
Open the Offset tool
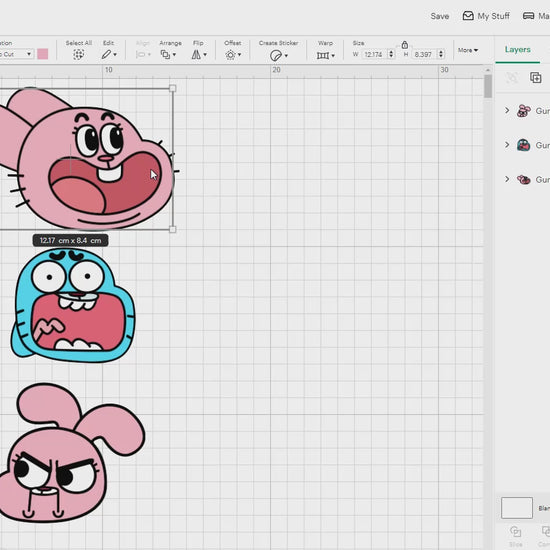pos(230,55)
